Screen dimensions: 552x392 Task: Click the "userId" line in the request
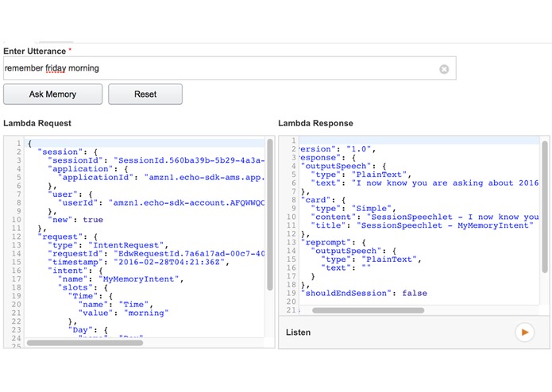[x=161, y=203]
